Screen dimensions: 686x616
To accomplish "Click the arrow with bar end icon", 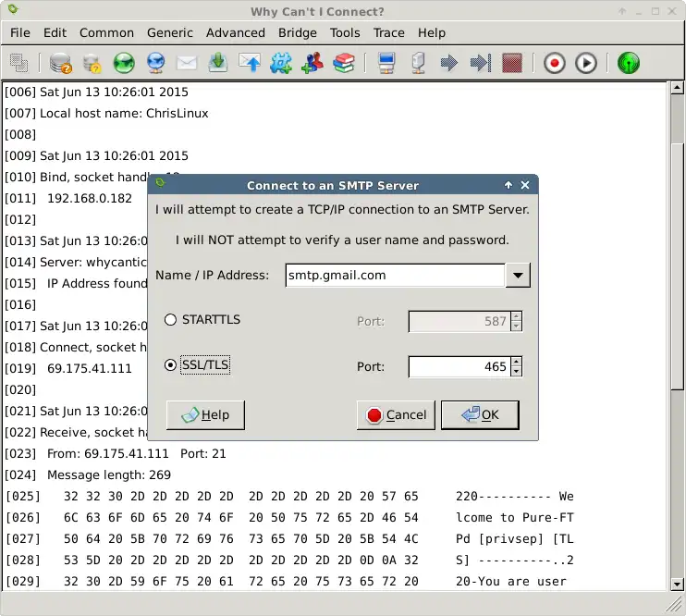I will tap(481, 63).
